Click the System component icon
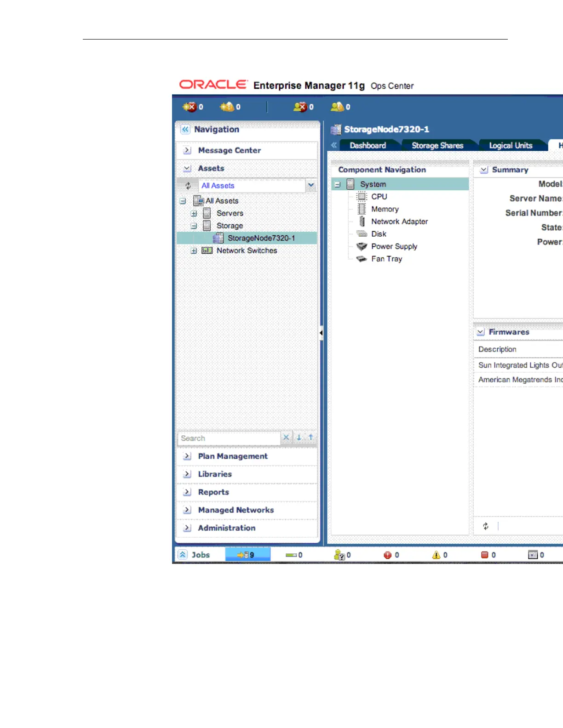 pos(350,184)
